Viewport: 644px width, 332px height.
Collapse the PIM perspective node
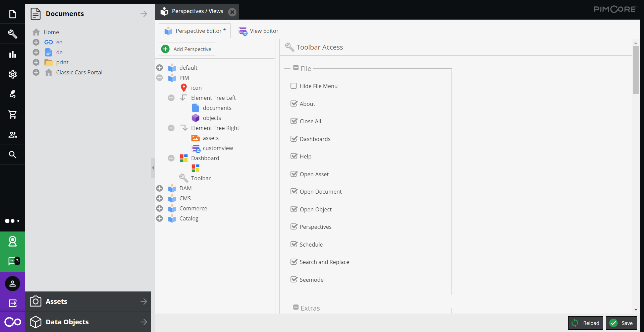tap(160, 78)
